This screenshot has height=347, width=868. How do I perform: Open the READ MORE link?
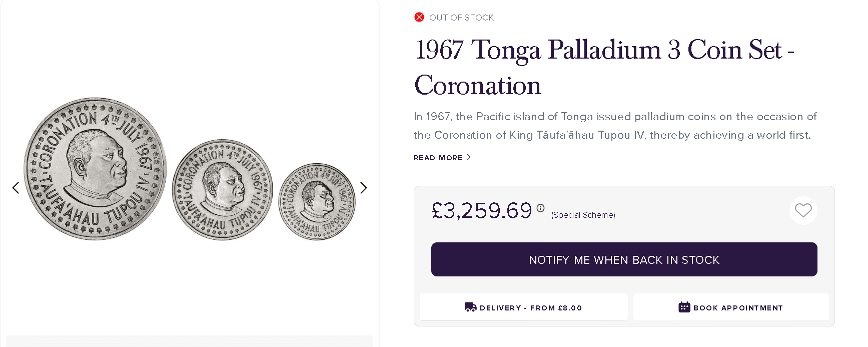click(438, 158)
